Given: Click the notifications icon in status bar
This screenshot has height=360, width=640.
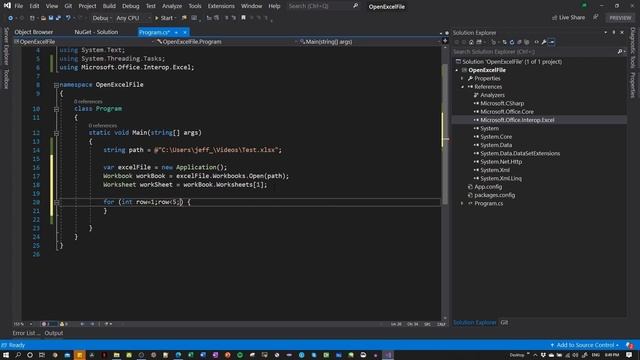Looking at the screenshot, I should click(x=629, y=345).
